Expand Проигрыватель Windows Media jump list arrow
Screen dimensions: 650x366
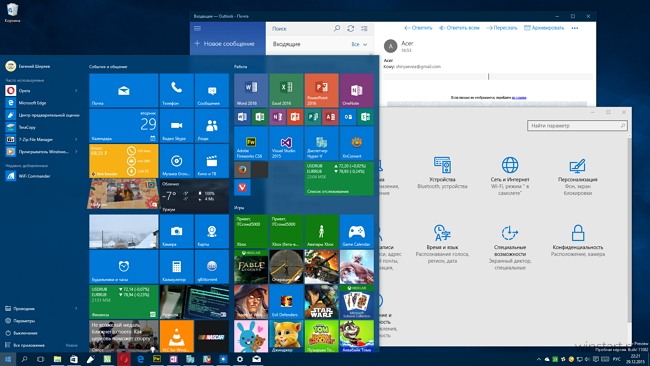(x=76, y=152)
